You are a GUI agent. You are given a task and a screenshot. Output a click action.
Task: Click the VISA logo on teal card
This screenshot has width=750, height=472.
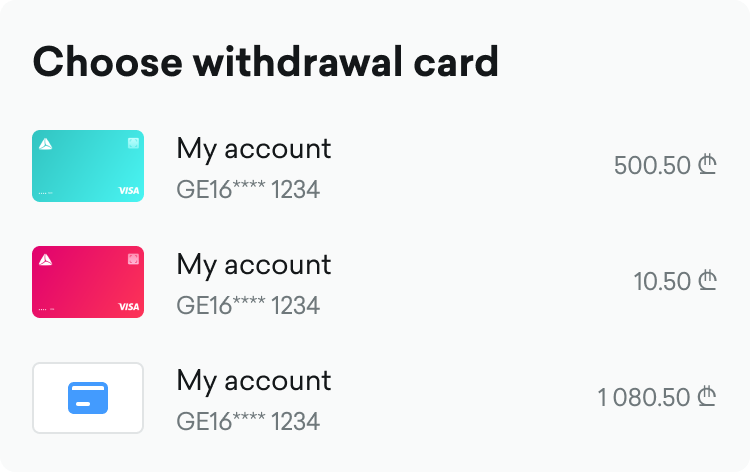click(129, 190)
